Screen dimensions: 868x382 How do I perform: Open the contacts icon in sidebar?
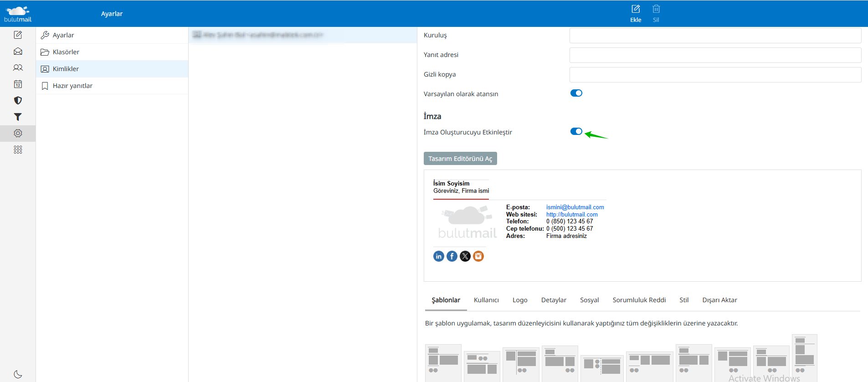[x=18, y=67]
